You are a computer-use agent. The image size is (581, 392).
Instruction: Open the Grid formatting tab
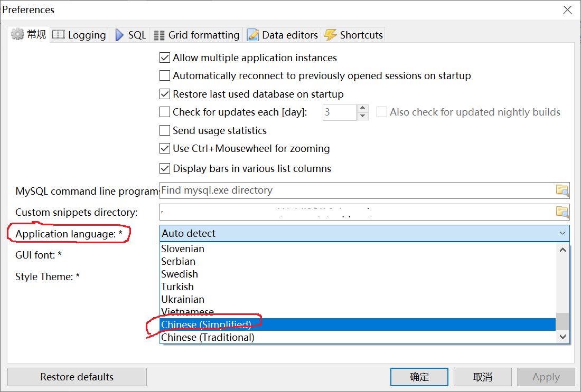pyautogui.click(x=196, y=35)
